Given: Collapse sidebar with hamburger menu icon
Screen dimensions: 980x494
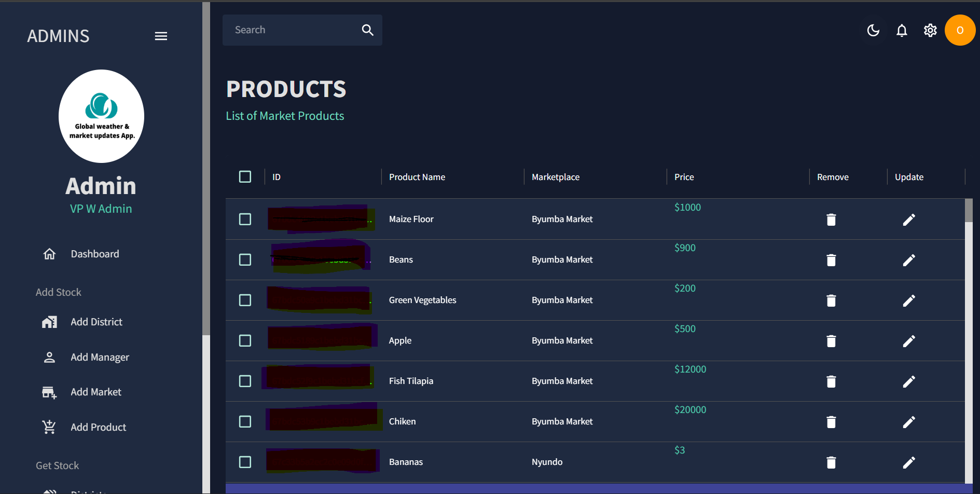Looking at the screenshot, I should [161, 36].
